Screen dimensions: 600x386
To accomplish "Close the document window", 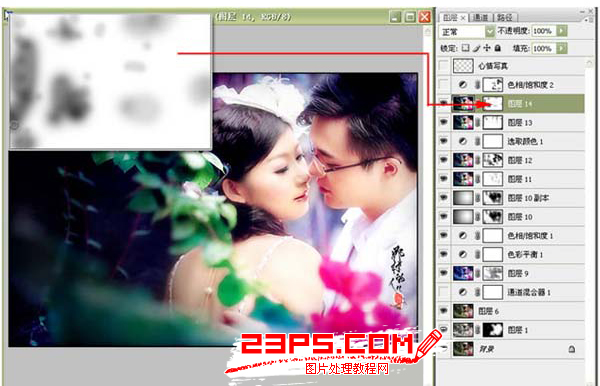I will (424, 17).
